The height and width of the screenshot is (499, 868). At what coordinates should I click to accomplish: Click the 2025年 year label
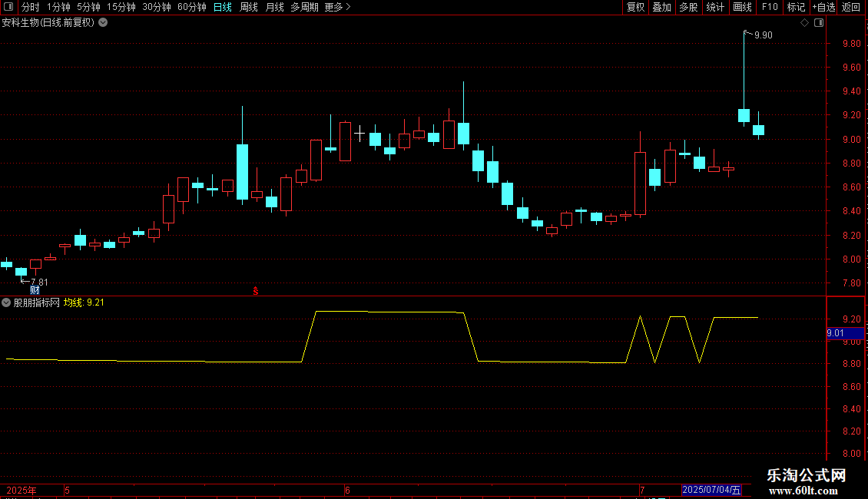click(x=22, y=490)
